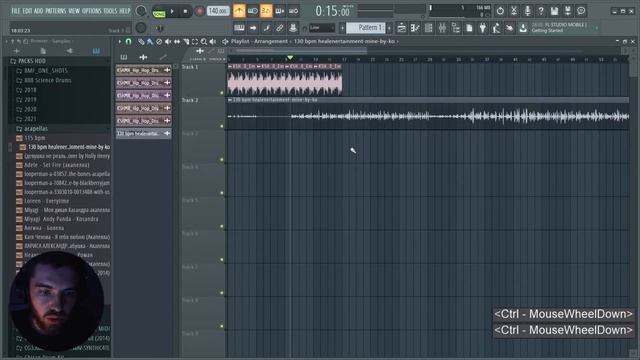Click the multilink to controllers stamp icon
Viewport: 640px width, 360px height.
click(x=293, y=28)
